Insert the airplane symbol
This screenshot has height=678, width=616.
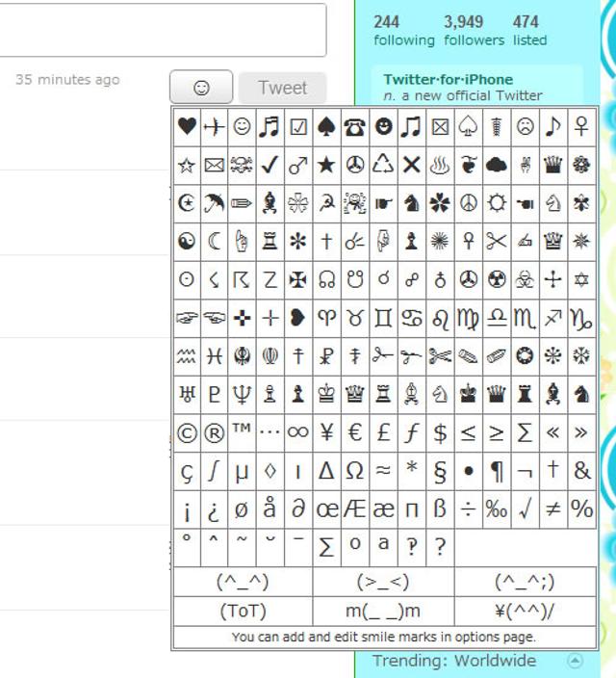[215, 127]
